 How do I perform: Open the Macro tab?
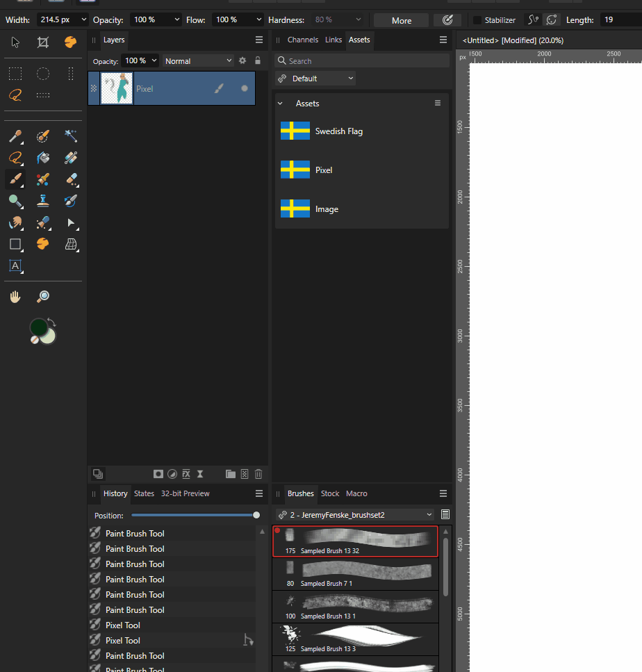click(356, 493)
